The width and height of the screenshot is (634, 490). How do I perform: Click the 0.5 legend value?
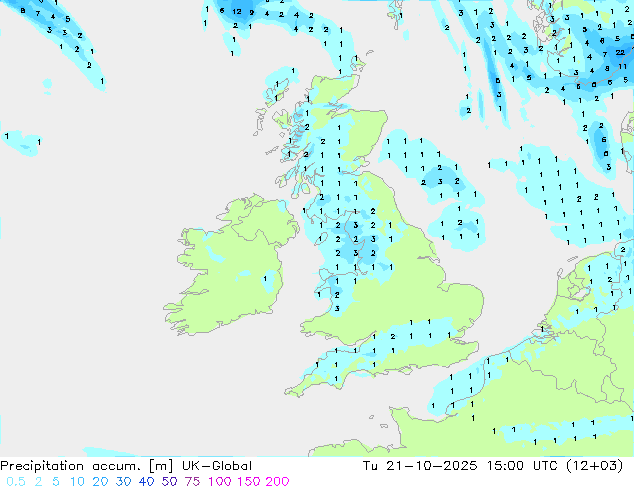pos(16,482)
